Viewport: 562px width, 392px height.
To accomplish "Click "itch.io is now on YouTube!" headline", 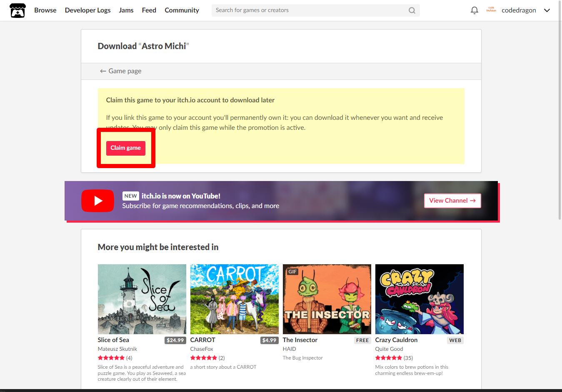I will (x=181, y=196).
